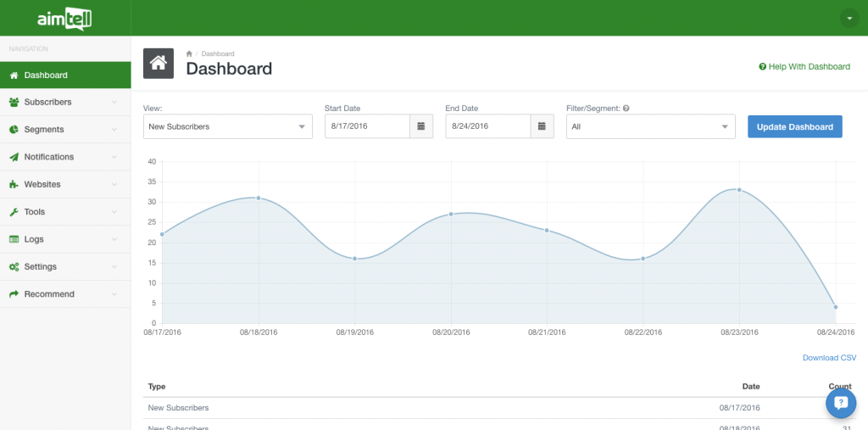The image size is (868, 430).
Task: Click the Filter/Segment help question icon
Action: [626, 109]
